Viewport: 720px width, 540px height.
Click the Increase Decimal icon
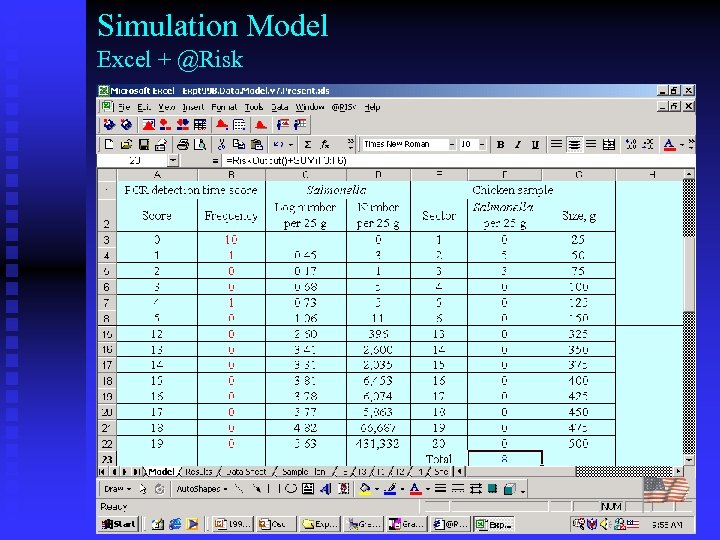click(x=631, y=145)
